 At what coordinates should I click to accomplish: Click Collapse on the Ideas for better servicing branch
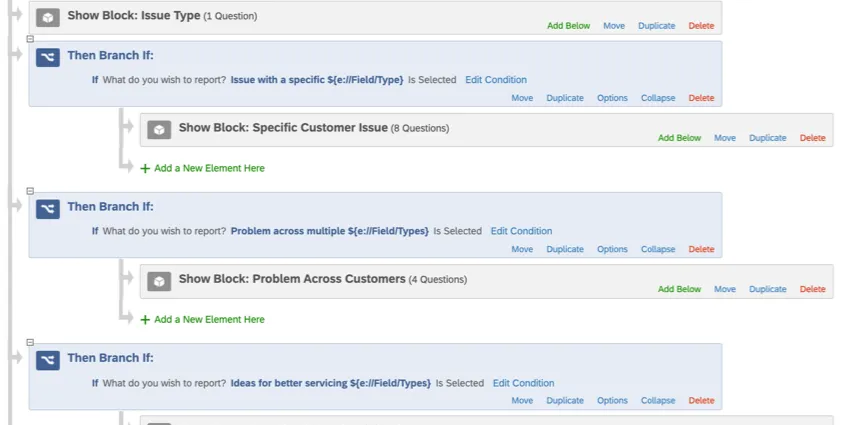[x=658, y=400]
